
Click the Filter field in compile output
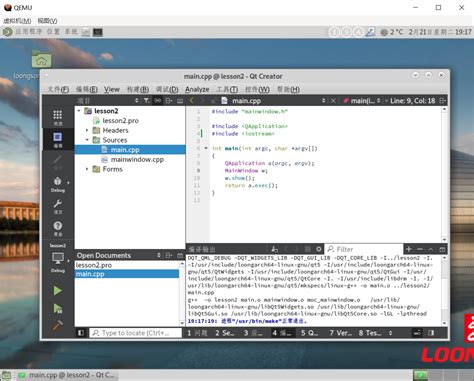tap(364, 249)
